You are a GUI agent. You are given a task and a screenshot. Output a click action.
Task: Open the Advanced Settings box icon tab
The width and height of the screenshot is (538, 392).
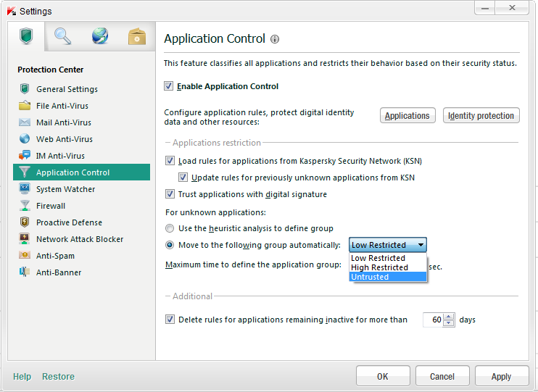(x=136, y=36)
